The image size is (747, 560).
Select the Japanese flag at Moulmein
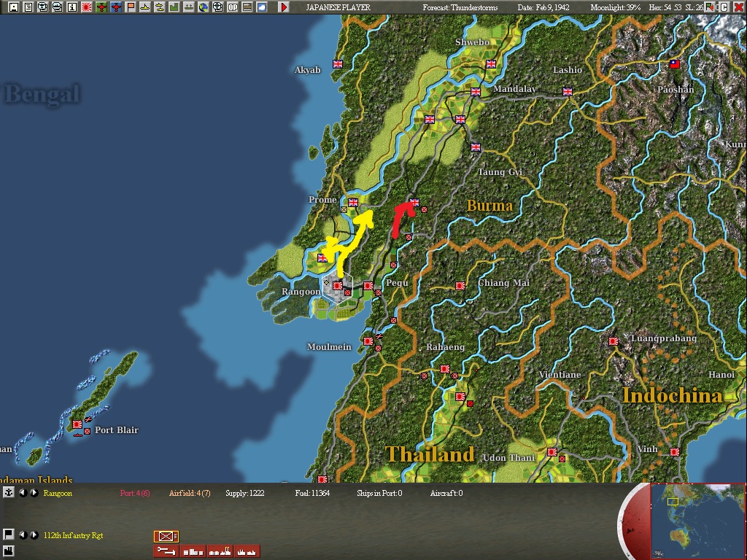368,341
